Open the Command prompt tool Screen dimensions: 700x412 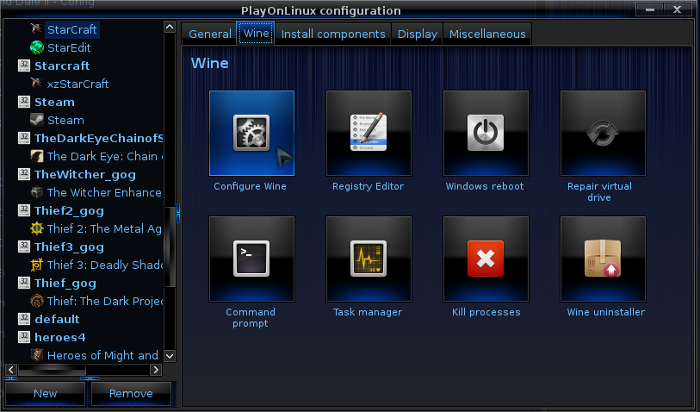[x=251, y=259]
